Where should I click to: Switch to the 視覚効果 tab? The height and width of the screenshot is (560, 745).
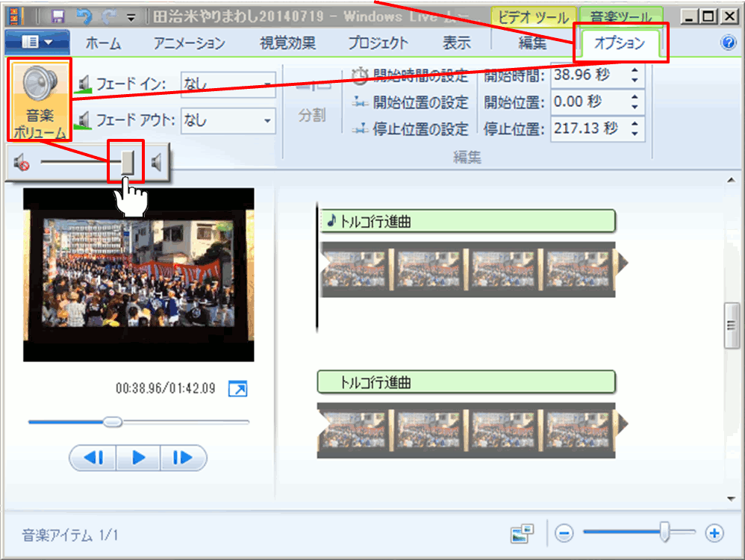click(x=287, y=43)
